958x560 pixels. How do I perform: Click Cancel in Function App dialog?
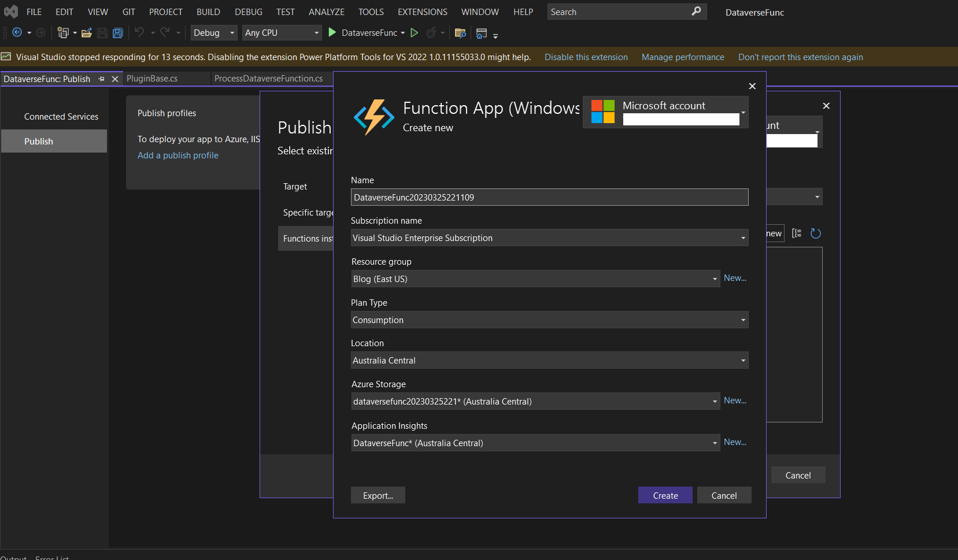pos(724,495)
